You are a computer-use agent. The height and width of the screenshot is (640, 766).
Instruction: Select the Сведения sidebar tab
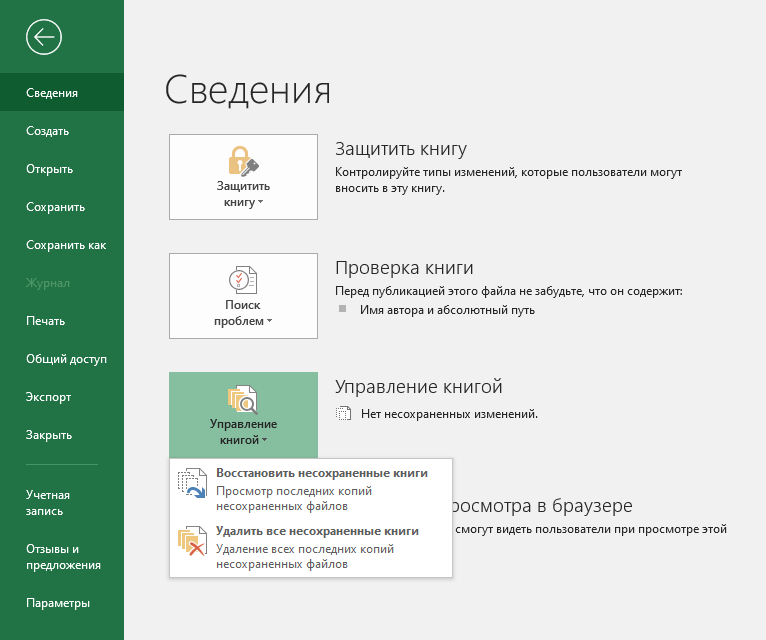62,92
